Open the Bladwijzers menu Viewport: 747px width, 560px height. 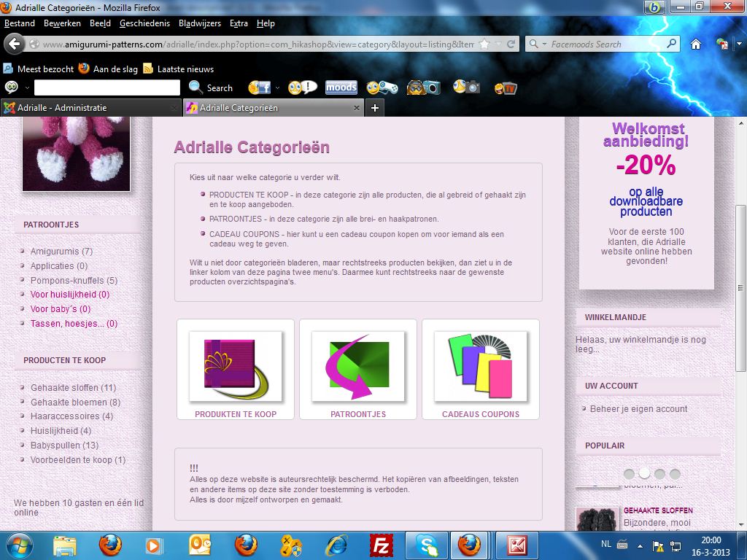(200, 23)
